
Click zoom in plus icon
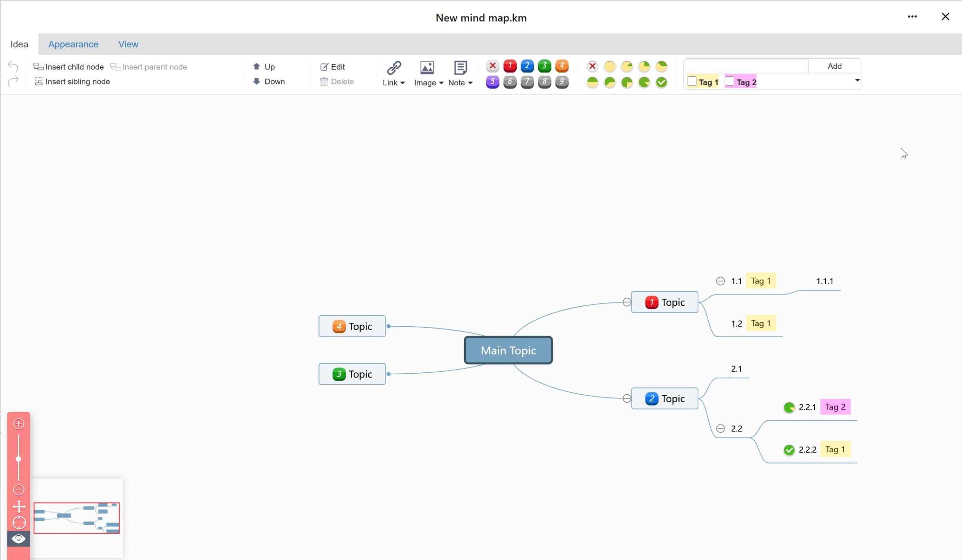tap(19, 424)
